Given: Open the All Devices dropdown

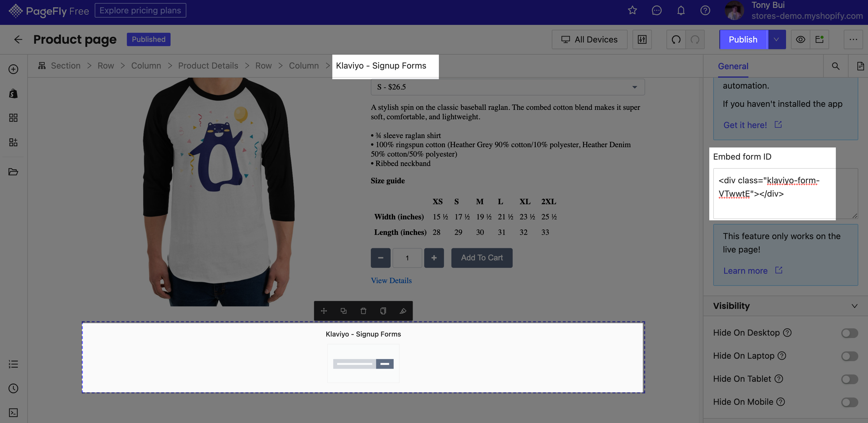Looking at the screenshot, I should [590, 39].
